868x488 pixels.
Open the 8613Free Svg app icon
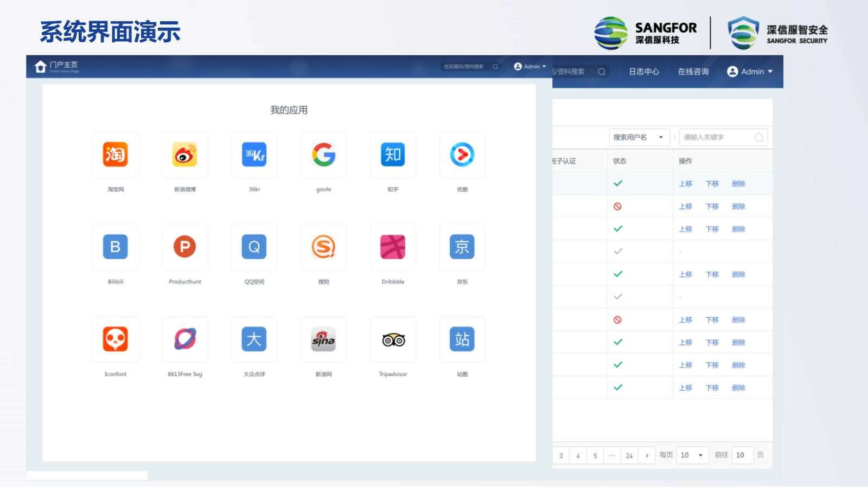tap(185, 339)
